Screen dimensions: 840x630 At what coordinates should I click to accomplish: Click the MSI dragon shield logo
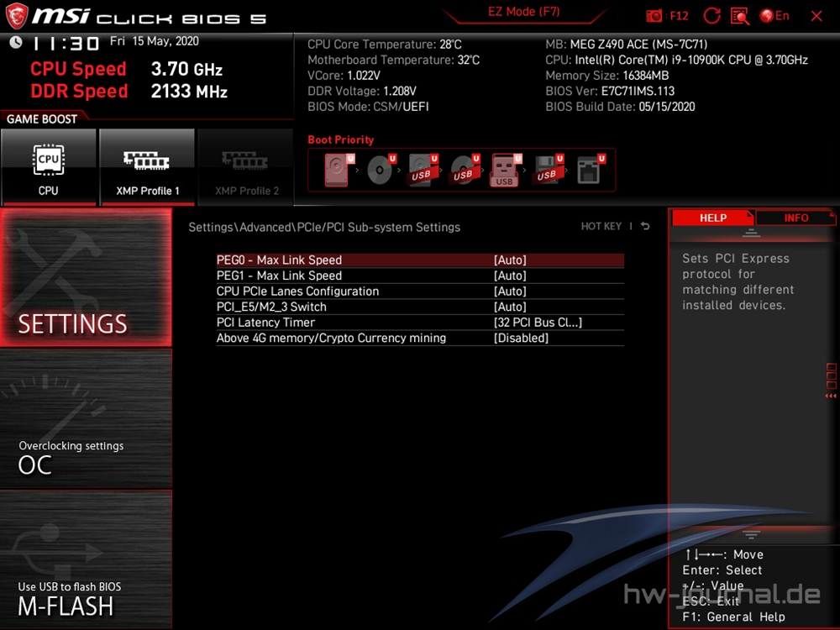16,16
